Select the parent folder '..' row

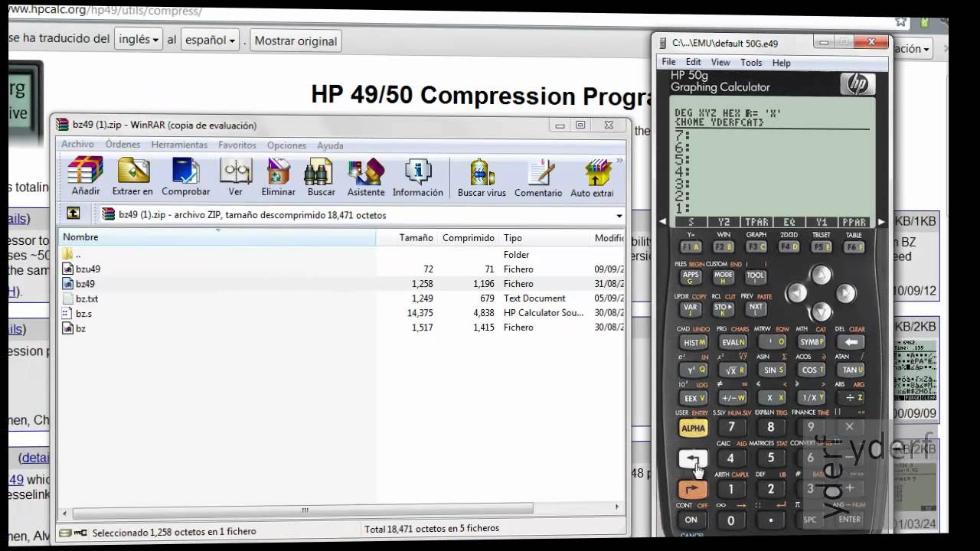341,254
